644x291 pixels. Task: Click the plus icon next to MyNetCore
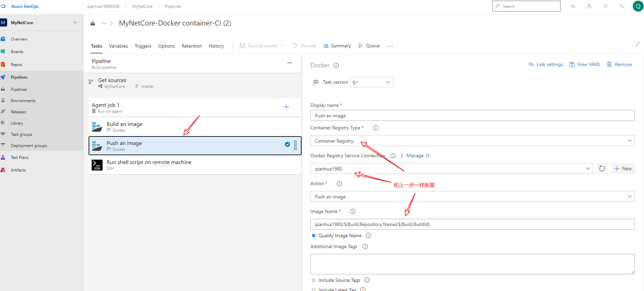(x=75, y=23)
